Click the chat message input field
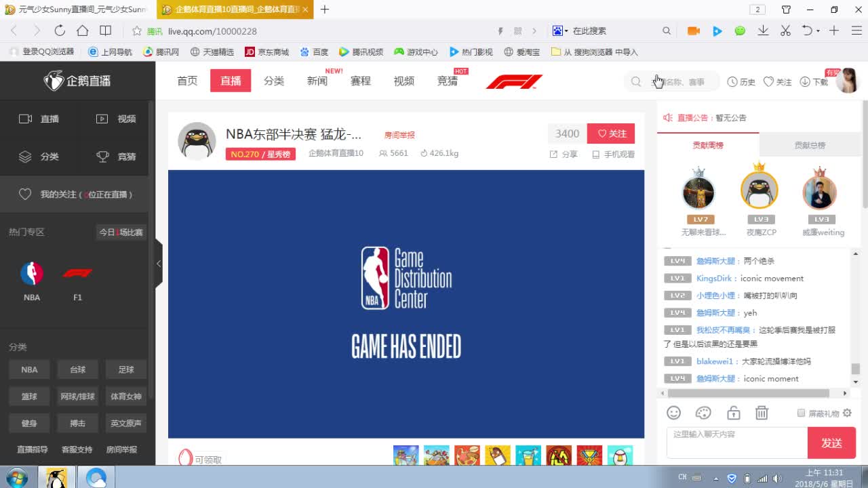 pyautogui.click(x=736, y=443)
